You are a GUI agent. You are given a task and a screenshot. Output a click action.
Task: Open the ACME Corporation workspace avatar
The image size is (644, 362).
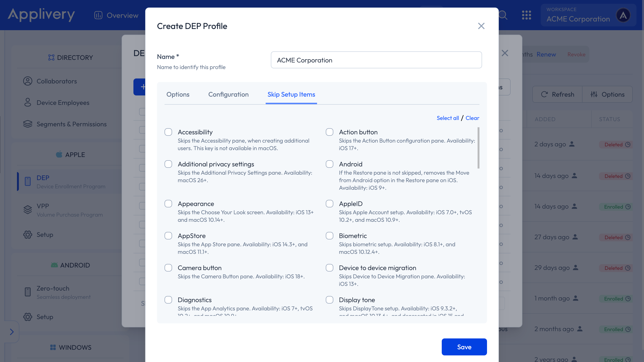pyautogui.click(x=623, y=15)
